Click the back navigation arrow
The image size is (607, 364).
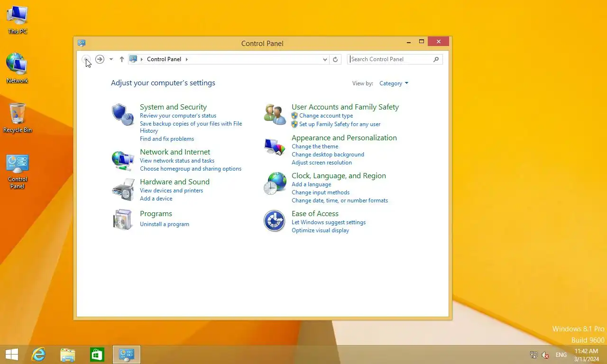coord(86,59)
